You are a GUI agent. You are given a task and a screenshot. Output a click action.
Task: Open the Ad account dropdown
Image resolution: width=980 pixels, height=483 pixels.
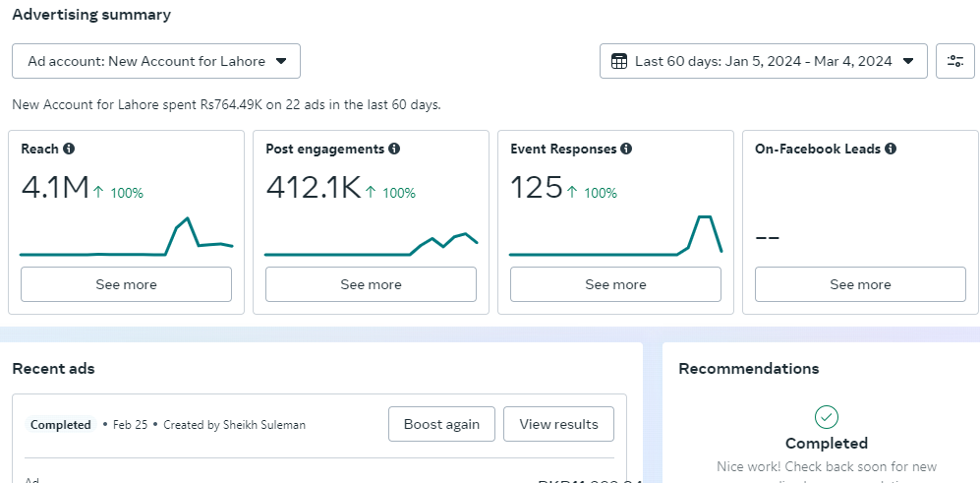pos(156,61)
